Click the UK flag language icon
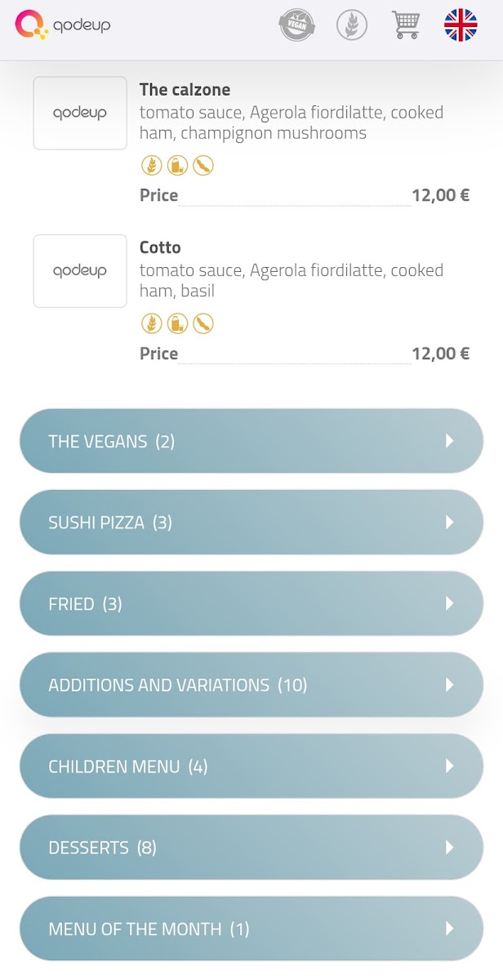This screenshot has height=980, width=503. click(461, 25)
